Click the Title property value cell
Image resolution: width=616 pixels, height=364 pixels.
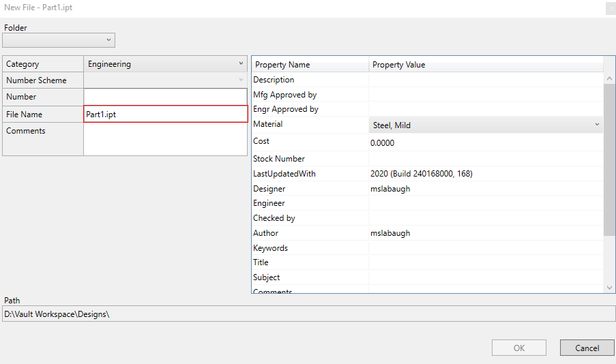(486, 262)
